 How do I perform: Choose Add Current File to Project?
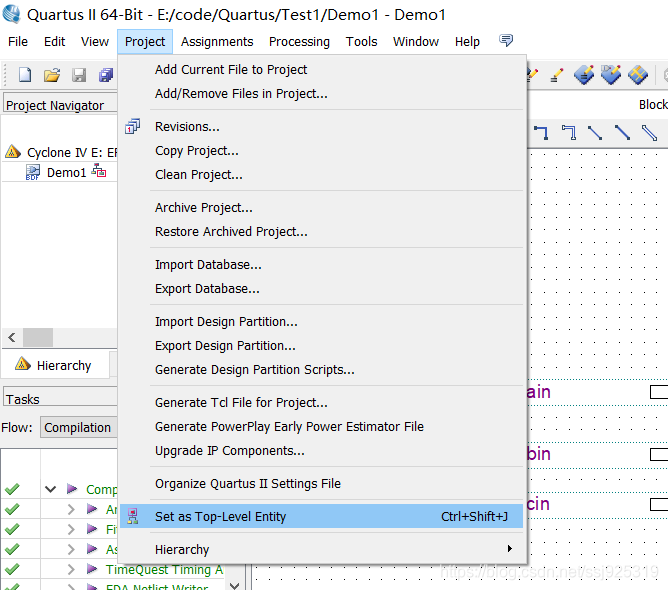coord(321,69)
